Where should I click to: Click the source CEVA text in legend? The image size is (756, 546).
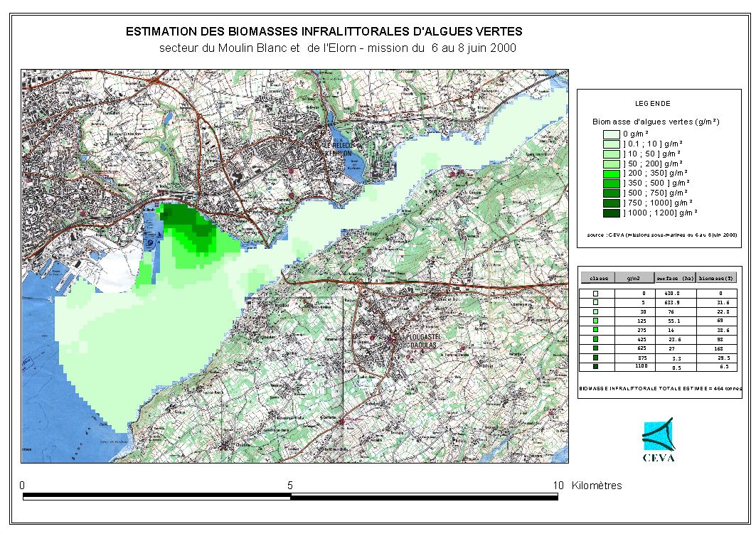click(x=661, y=234)
